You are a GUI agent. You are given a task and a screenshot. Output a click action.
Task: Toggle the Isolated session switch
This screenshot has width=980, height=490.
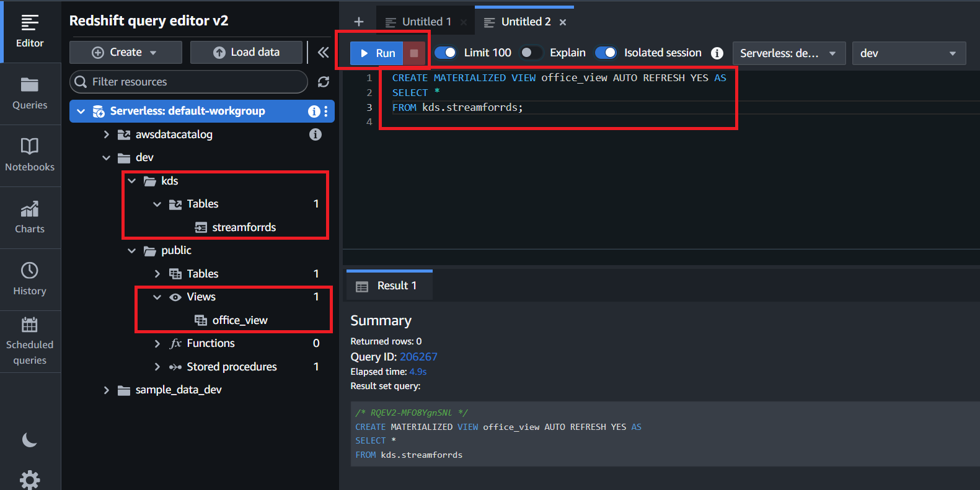[x=606, y=53]
